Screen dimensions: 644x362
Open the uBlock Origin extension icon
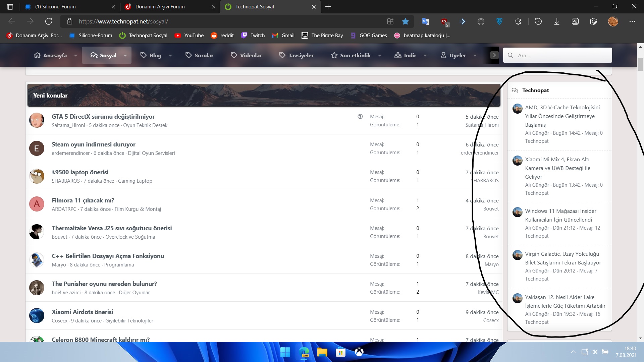point(445,22)
